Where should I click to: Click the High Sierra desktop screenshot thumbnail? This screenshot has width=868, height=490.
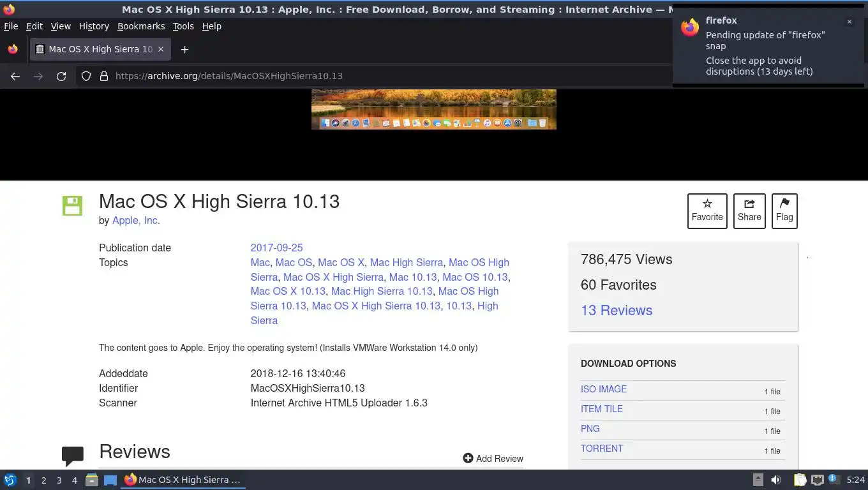pos(434,109)
